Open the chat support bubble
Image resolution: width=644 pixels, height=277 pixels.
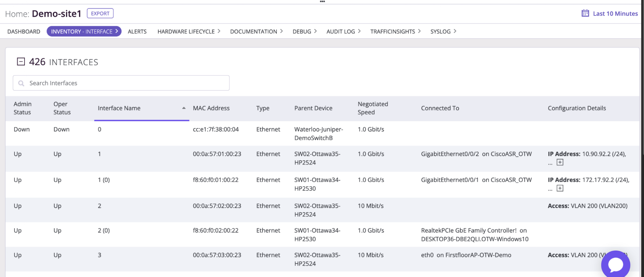click(615, 264)
